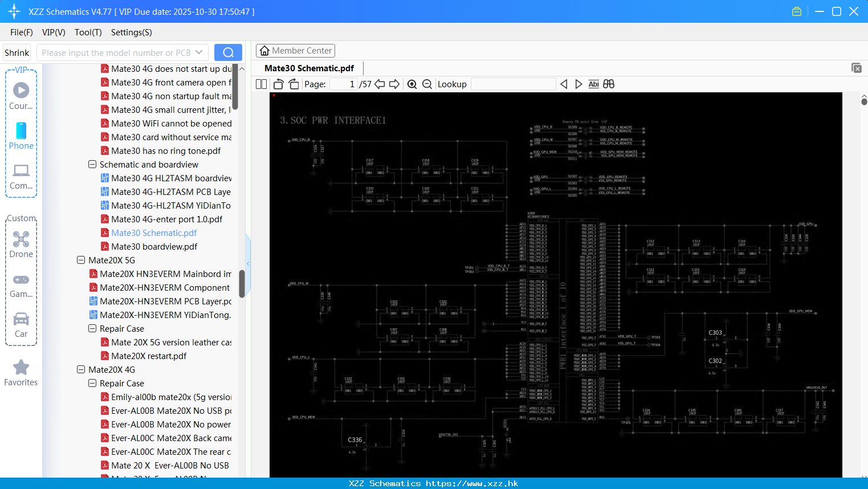The image size is (868, 489).
Task: Click the page number input field
Action: [x=344, y=84]
